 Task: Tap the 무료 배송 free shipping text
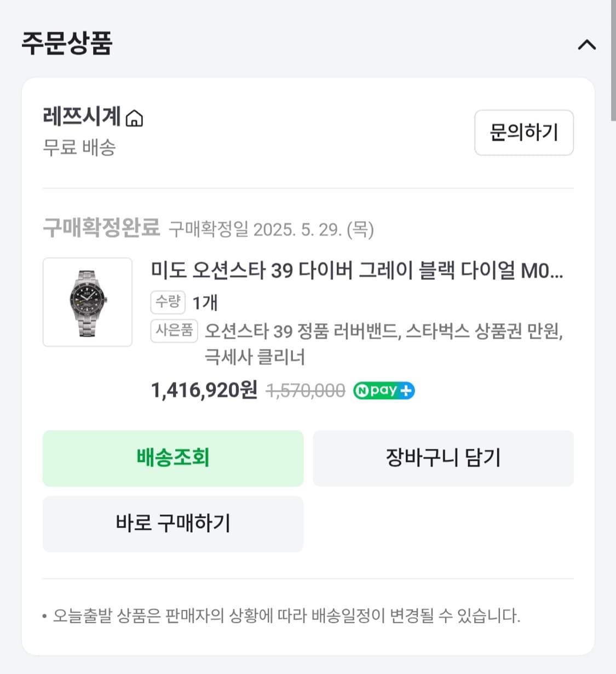(x=79, y=147)
